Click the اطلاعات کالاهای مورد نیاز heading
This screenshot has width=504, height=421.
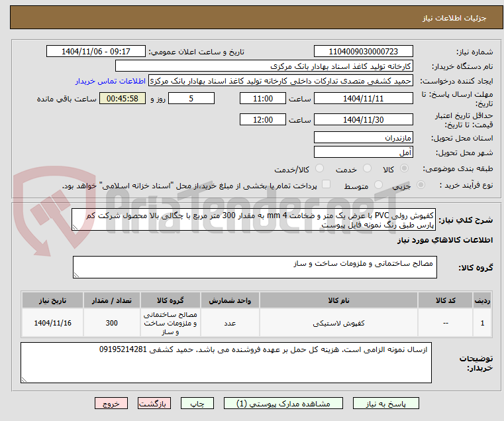(x=445, y=240)
